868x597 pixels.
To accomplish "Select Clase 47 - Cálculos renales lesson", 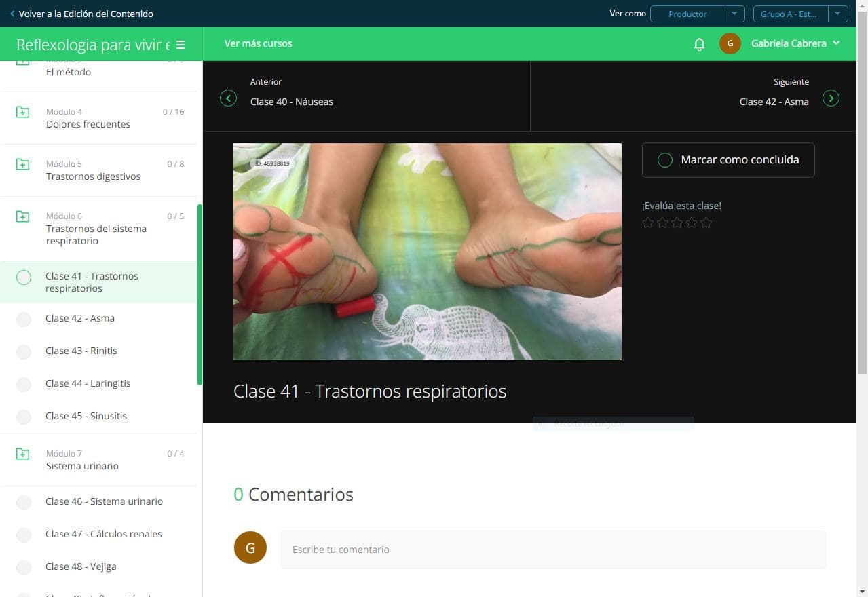I will tap(103, 534).
